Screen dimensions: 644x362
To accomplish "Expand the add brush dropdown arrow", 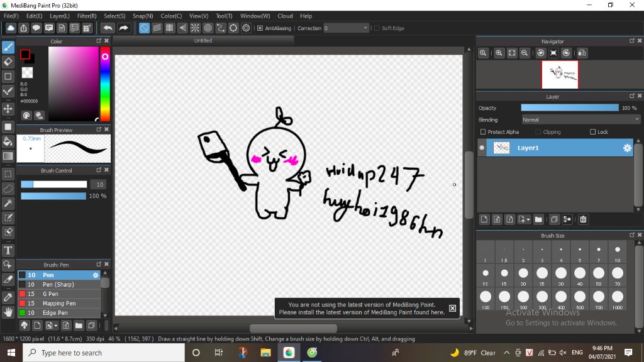I will (x=56, y=326).
